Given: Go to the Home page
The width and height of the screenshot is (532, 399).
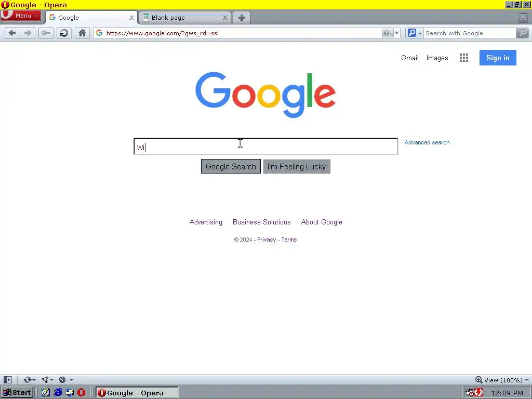Looking at the screenshot, I should click(x=82, y=33).
